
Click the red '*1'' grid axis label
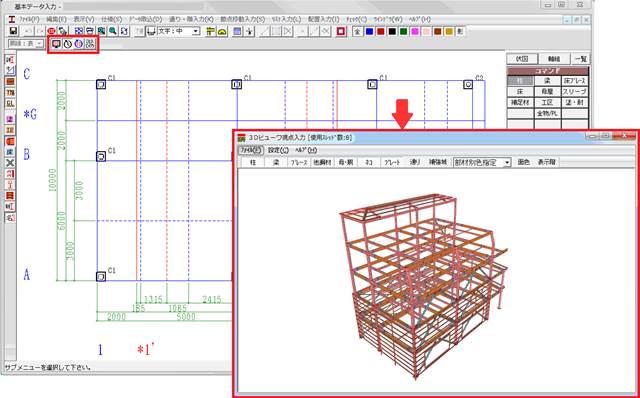click(x=146, y=349)
